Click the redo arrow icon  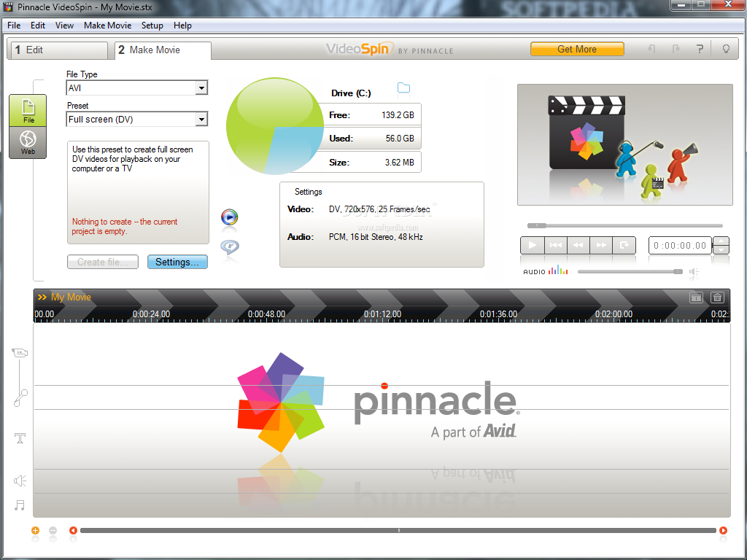pos(676,49)
